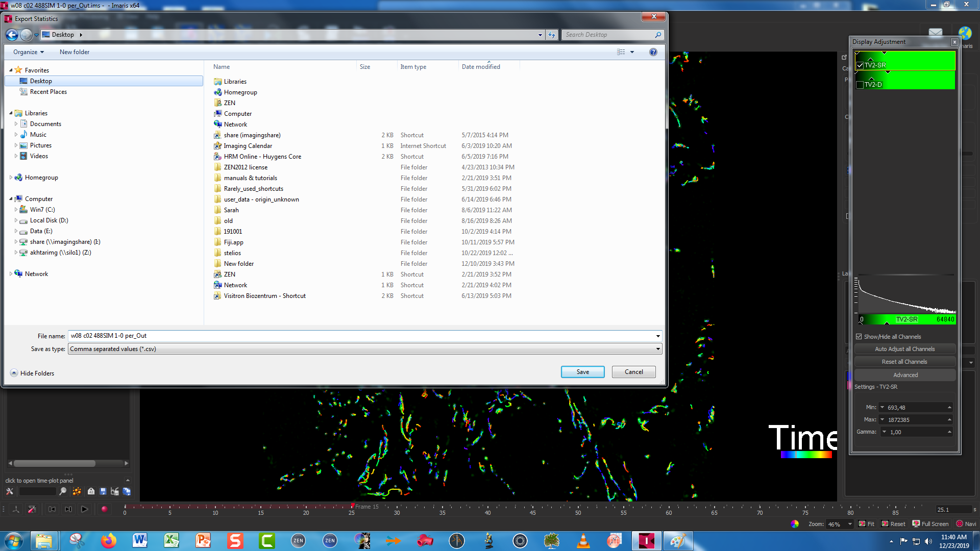The width and height of the screenshot is (980, 551).
Task: Click Auto Adjust all Channels
Action: (x=904, y=349)
